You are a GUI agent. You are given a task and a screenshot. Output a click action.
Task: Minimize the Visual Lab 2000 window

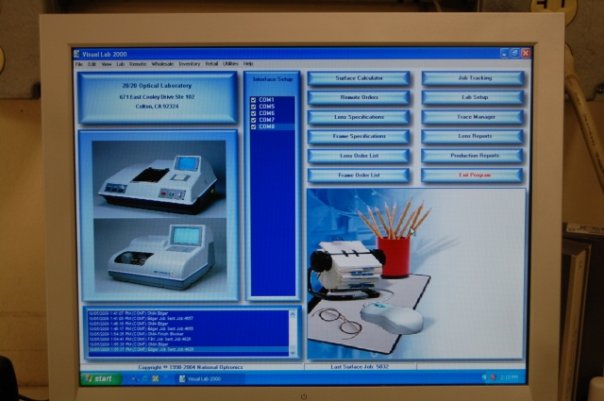pos(504,53)
